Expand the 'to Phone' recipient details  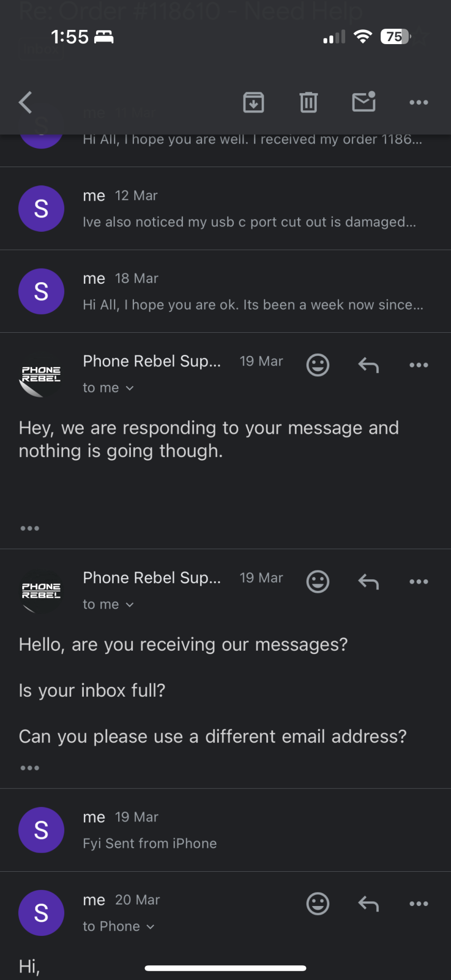coord(119,926)
